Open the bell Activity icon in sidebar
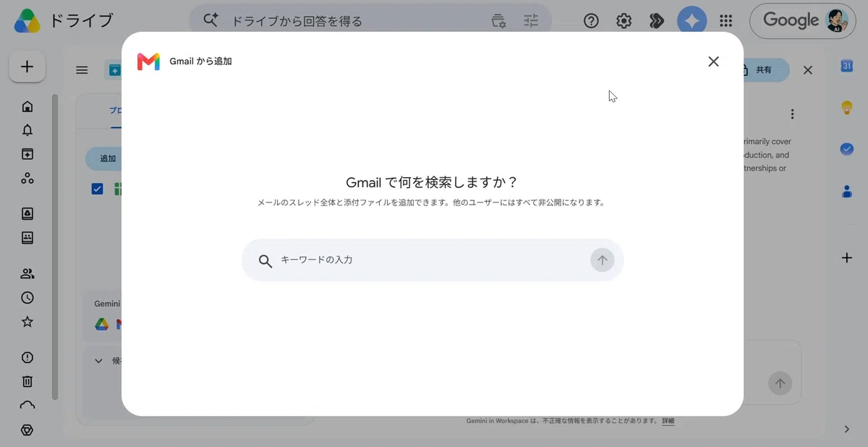This screenshot has height=447, width=868. [27, 130]
